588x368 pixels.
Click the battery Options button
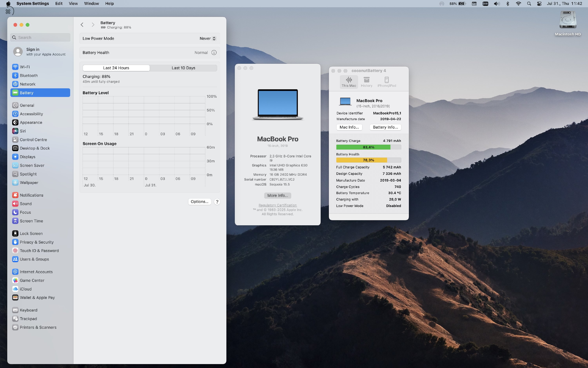click(x=200, y=202)
